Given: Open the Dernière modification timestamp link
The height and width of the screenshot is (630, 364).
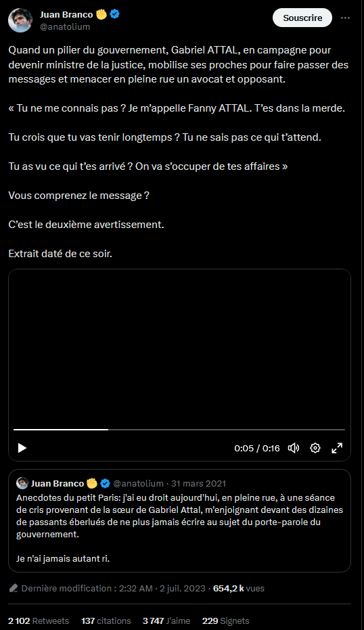Looking at the screenshot, I should (x=113, y=589).
